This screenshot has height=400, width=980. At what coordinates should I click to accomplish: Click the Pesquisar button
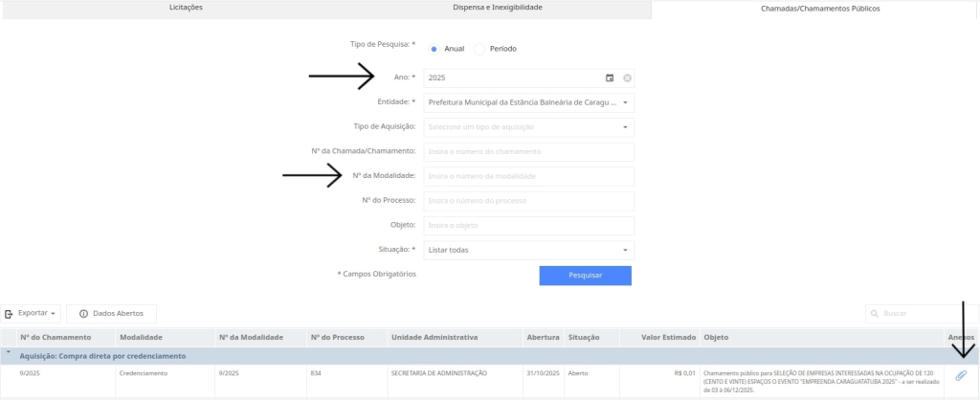(x=585, y=276)
